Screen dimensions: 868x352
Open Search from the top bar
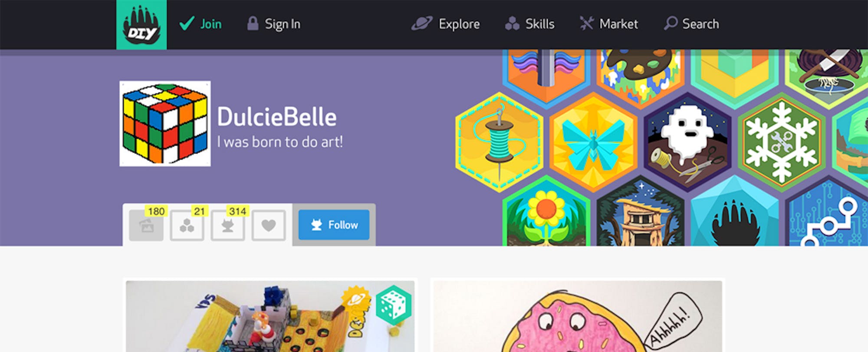click(x=691, y=24)
